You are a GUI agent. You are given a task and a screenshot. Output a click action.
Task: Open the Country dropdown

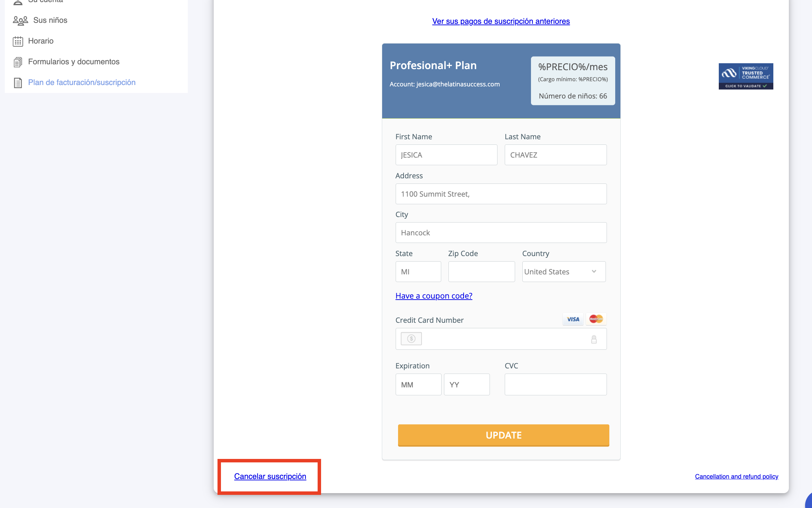564,272
